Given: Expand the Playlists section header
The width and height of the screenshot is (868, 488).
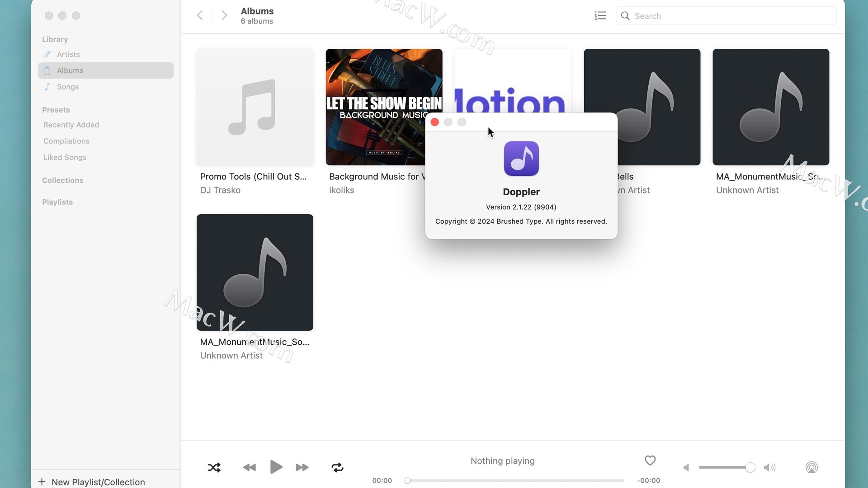Looking at the screenshot, I should coord(57,202).
